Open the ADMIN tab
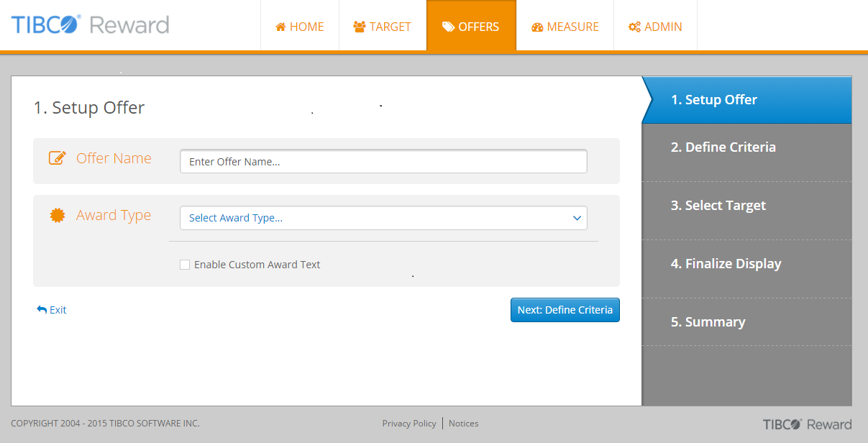868x443 pixels. pos(655,26)
